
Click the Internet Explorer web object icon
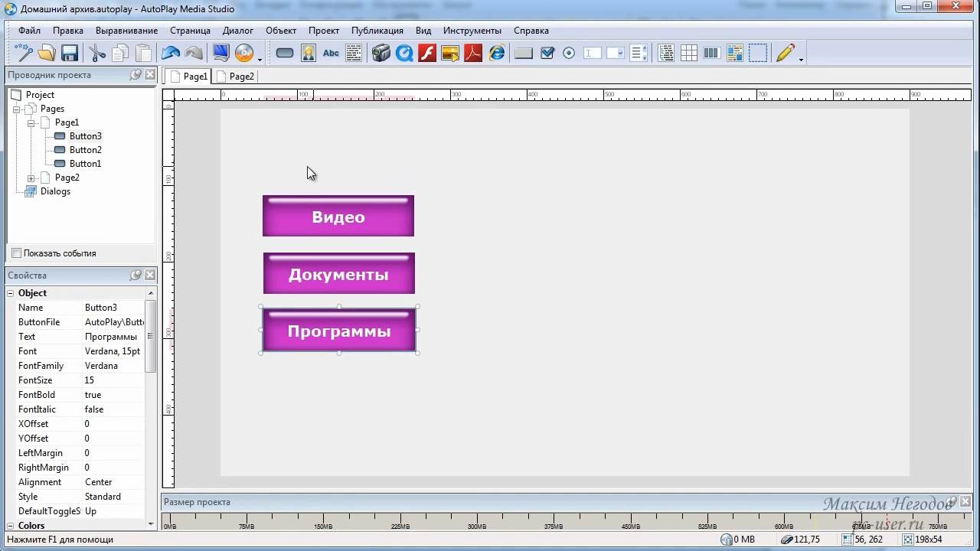coord(497,53)
